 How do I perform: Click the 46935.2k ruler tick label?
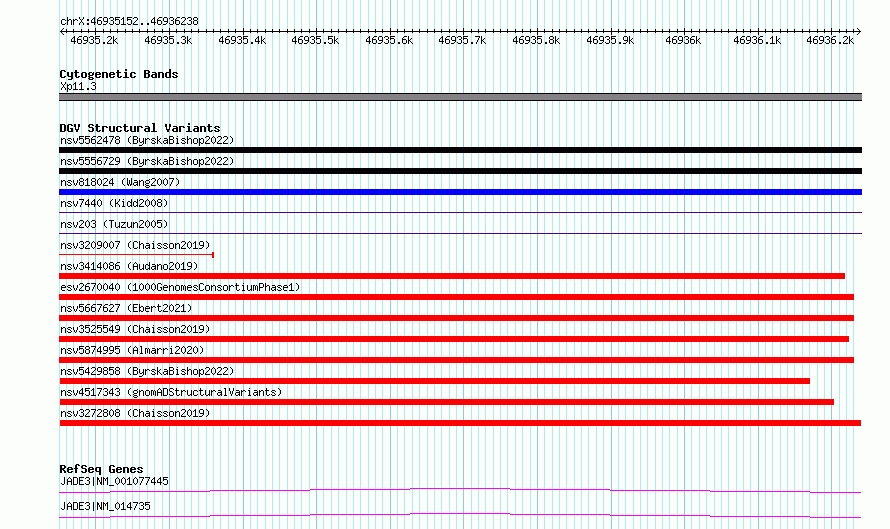[x=94, y=40]
